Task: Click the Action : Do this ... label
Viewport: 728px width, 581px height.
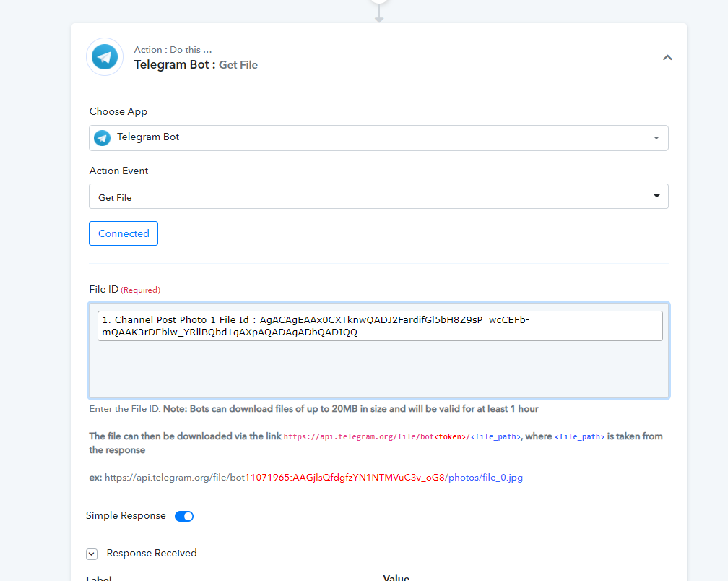Action: coord(173,50)
